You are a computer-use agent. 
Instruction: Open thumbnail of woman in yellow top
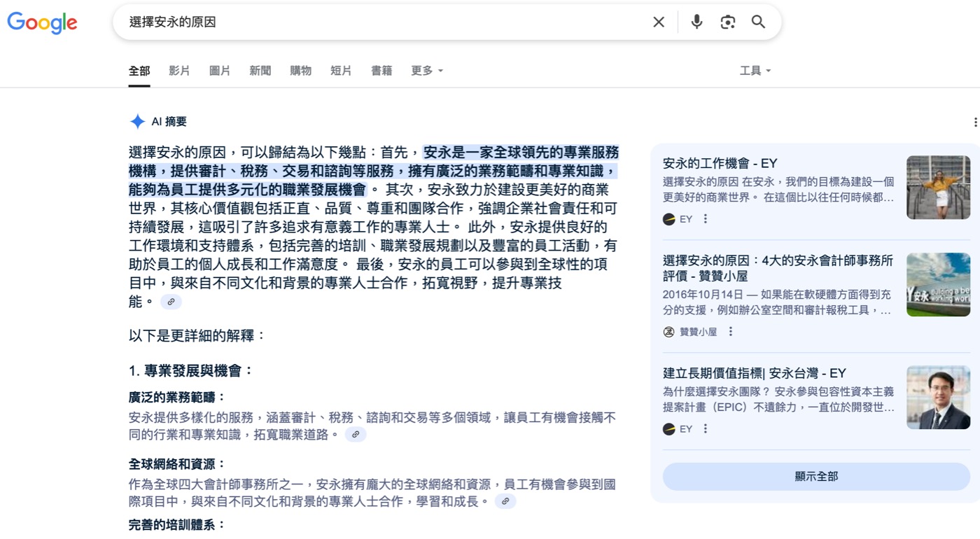click(x=938, y=187)
